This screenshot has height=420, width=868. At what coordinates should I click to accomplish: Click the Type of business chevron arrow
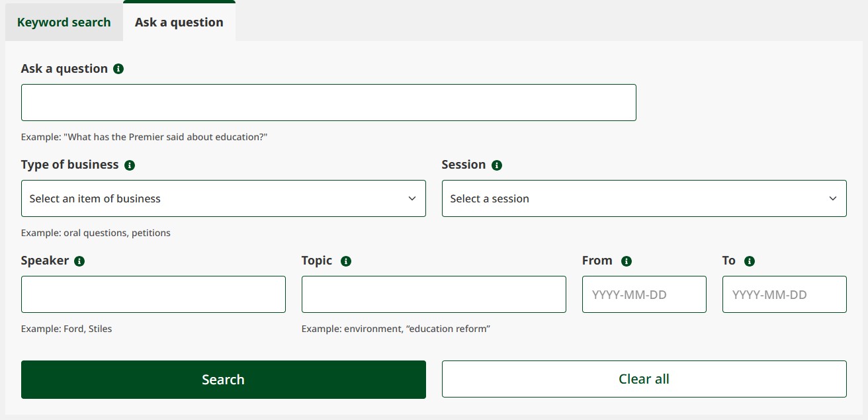[413, 198]
